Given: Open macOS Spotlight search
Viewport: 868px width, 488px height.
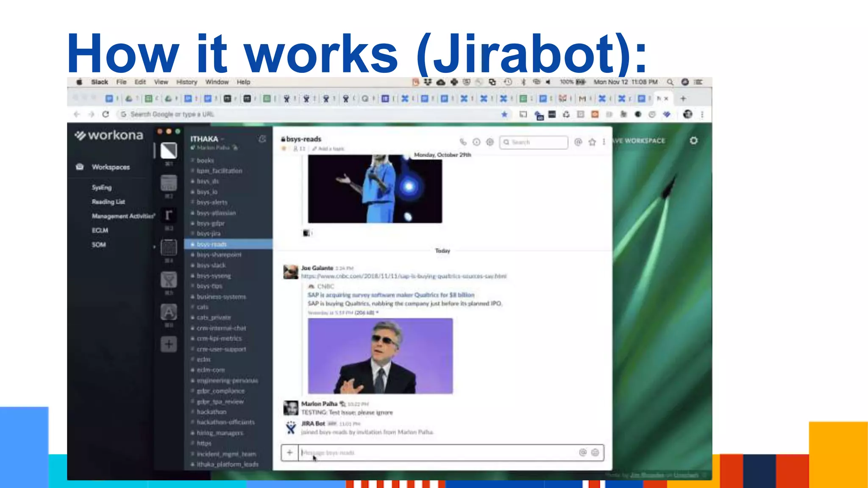Looking at the screenshot, I should 670,82.
